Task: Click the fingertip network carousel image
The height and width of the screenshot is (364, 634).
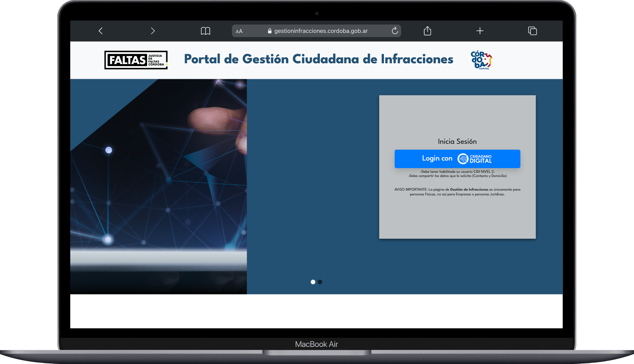Action: point(158,186)
